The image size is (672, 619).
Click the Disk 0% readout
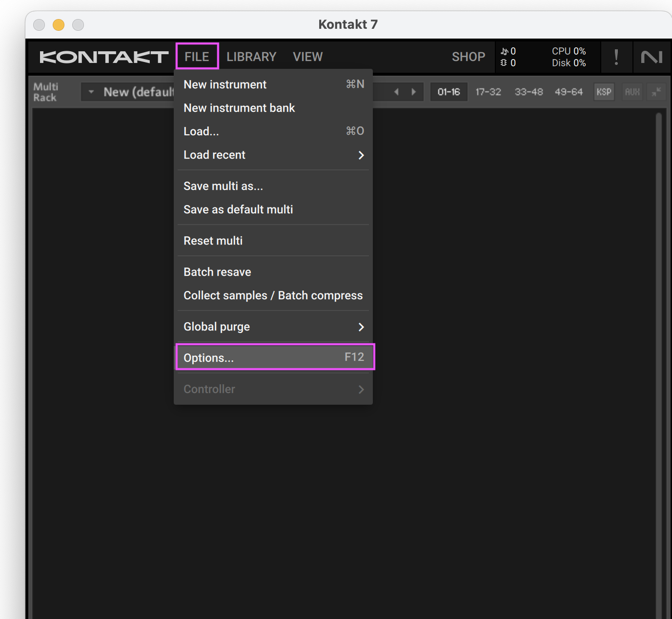click(569, 63)
